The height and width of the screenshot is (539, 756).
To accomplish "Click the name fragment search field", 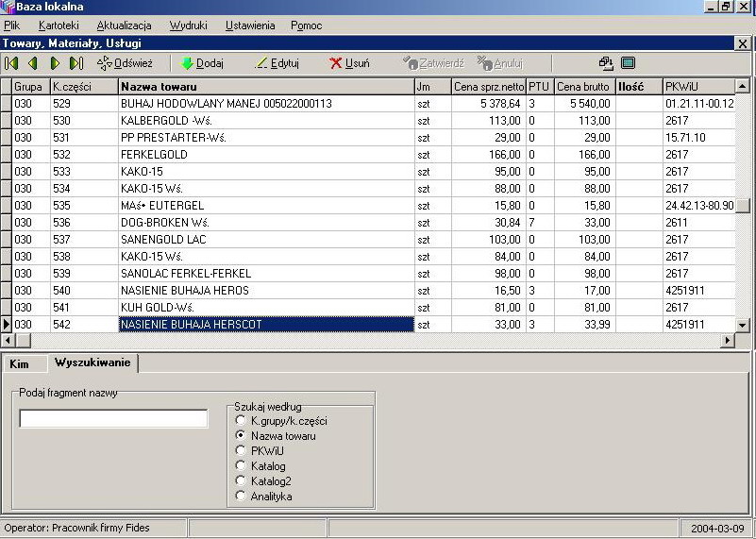I will point(113,418).
